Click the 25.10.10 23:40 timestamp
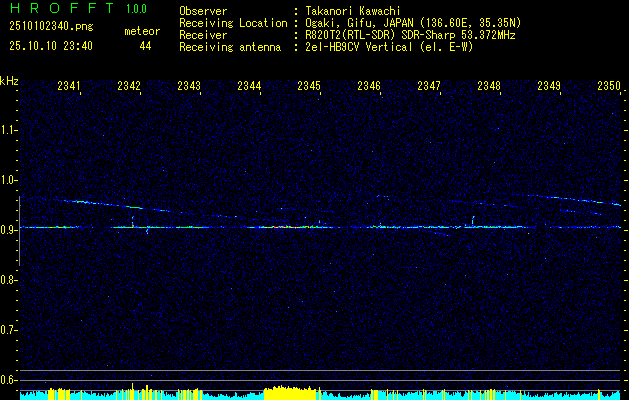Image resolution: width=629 pixels, height=400 pixels. [x=50, y=46]
